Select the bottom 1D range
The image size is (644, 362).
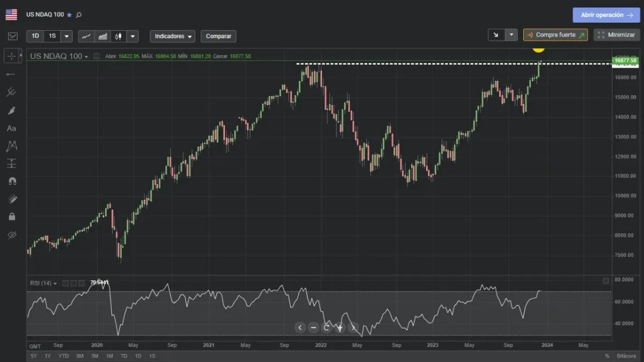(138, 356)
